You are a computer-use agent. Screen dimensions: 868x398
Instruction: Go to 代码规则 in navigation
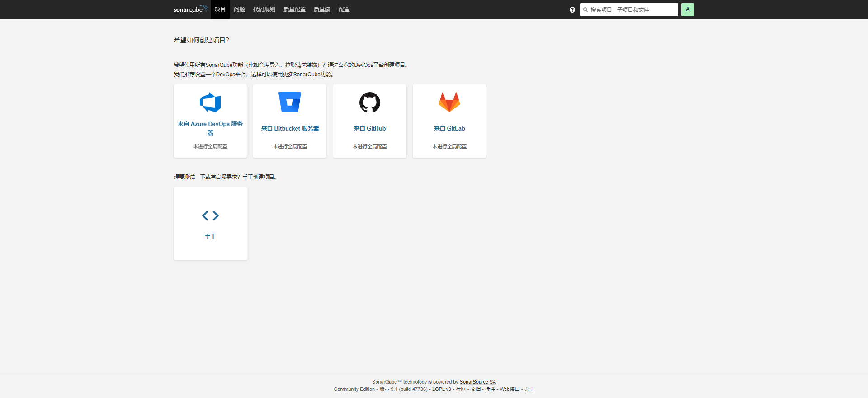(264, 9)
